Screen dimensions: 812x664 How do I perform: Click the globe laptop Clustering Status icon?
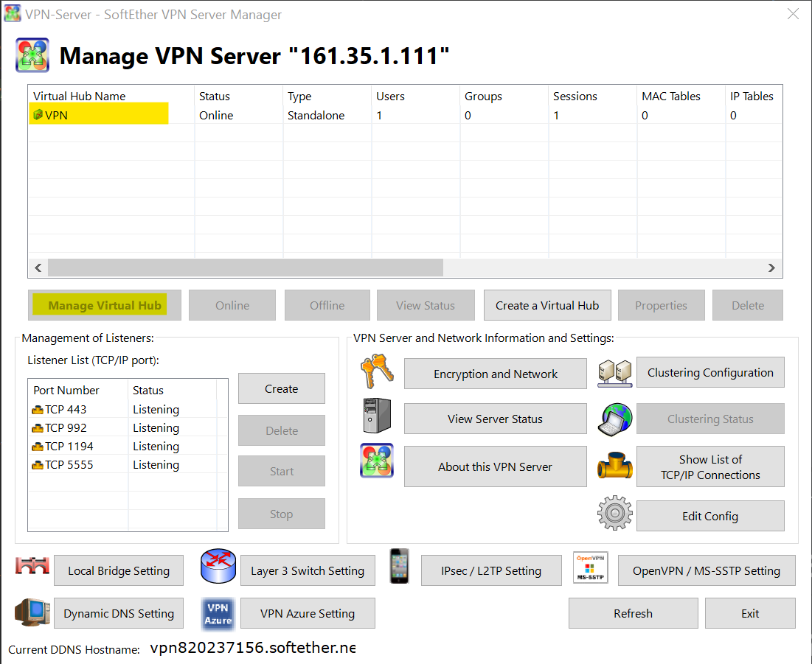pyautogui.click(x=614, y=419)
